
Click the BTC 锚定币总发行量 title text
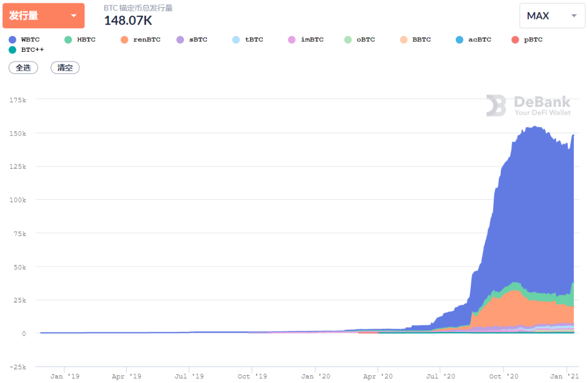click(138, 8)
